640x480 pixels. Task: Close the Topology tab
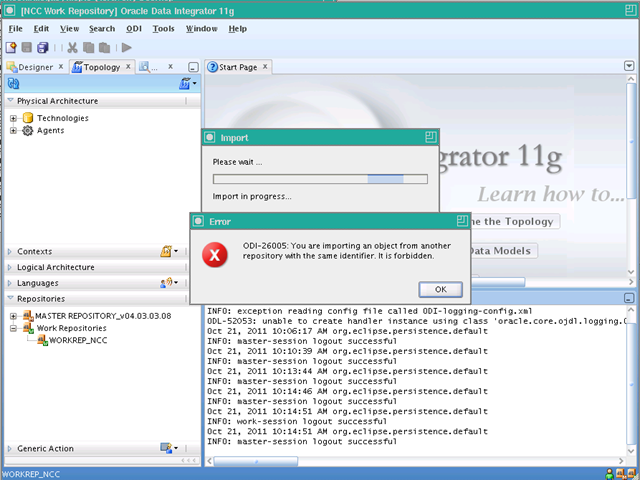click(x=128, y=67)
